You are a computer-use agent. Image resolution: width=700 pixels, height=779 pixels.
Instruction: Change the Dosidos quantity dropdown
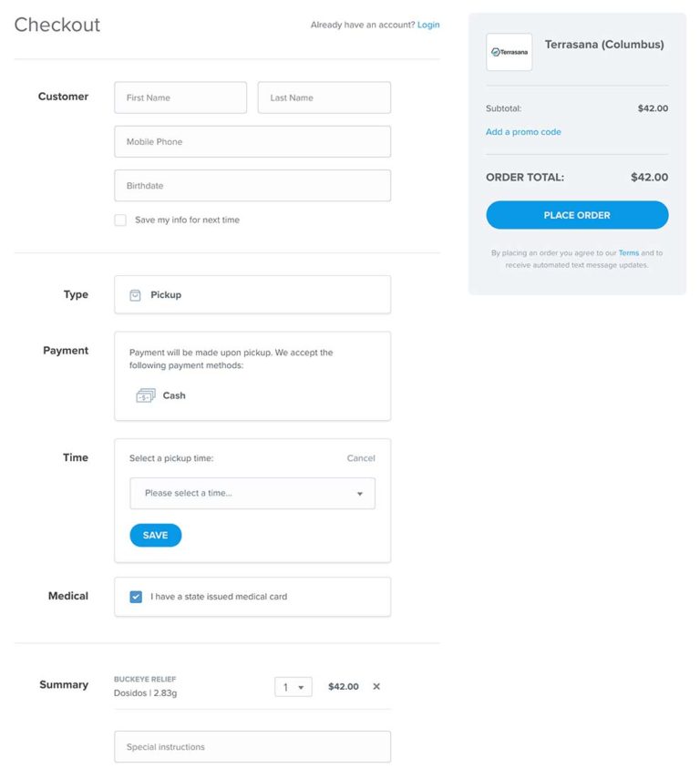[293, 687]
